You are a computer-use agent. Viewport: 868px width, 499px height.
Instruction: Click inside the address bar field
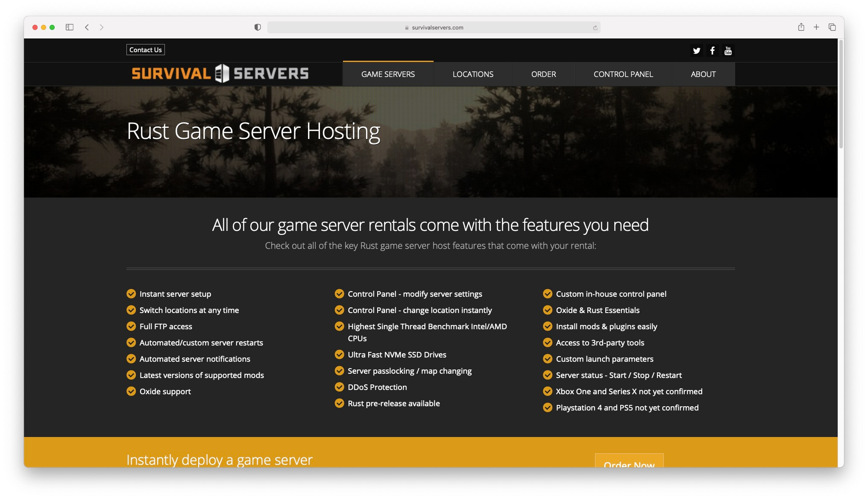pyautogui.click(x=434, y=27)
